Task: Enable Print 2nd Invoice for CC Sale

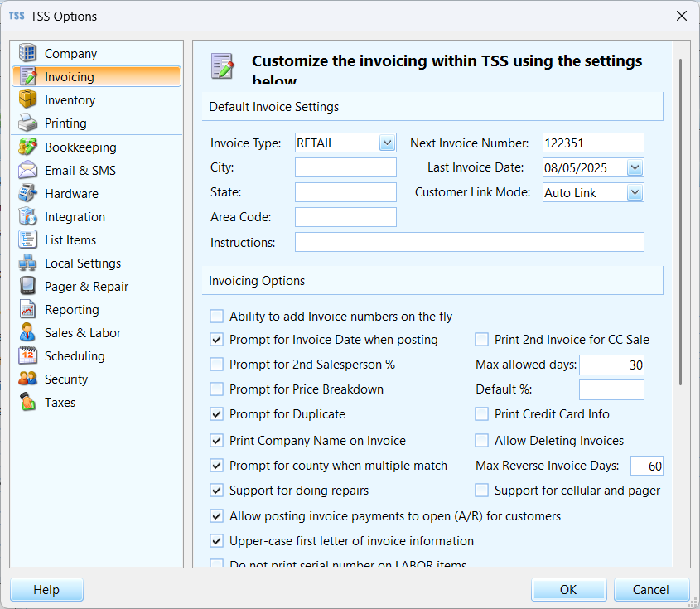Action: point(481,340)
